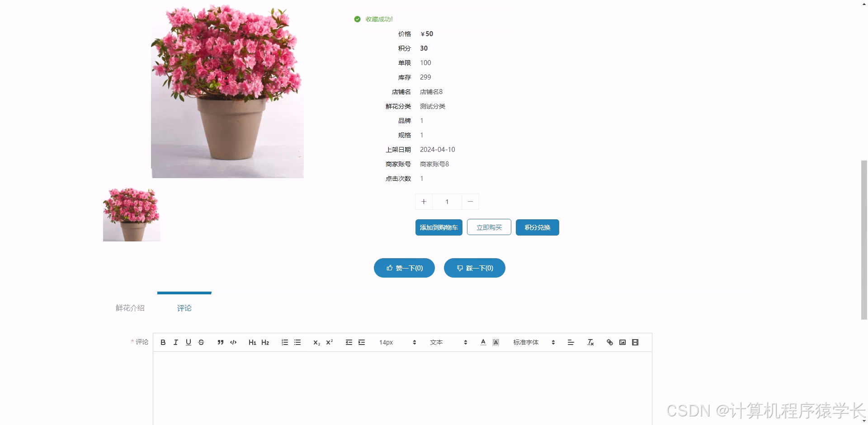Apply italic formatting to comment text
This screenshot has height=425, width=868.
(176, 342)
